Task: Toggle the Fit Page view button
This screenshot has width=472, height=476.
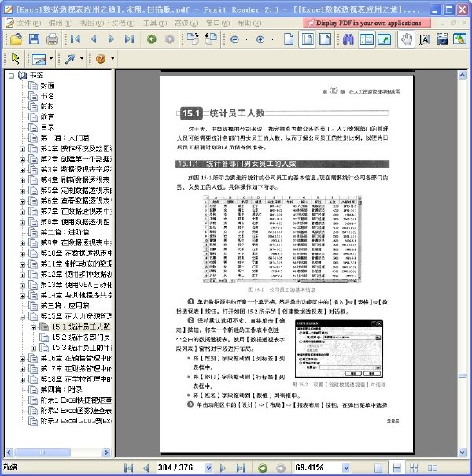Action: click(x=307, y=39)
